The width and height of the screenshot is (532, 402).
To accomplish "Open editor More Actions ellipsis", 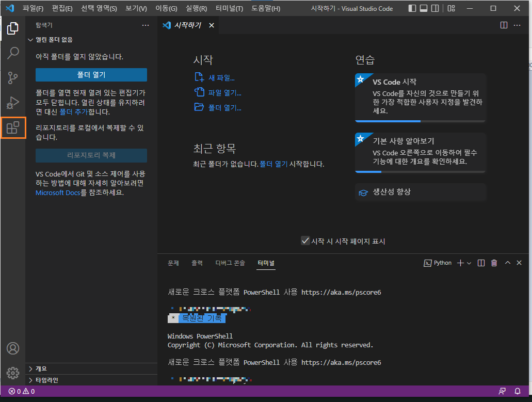I will point(517,25).
